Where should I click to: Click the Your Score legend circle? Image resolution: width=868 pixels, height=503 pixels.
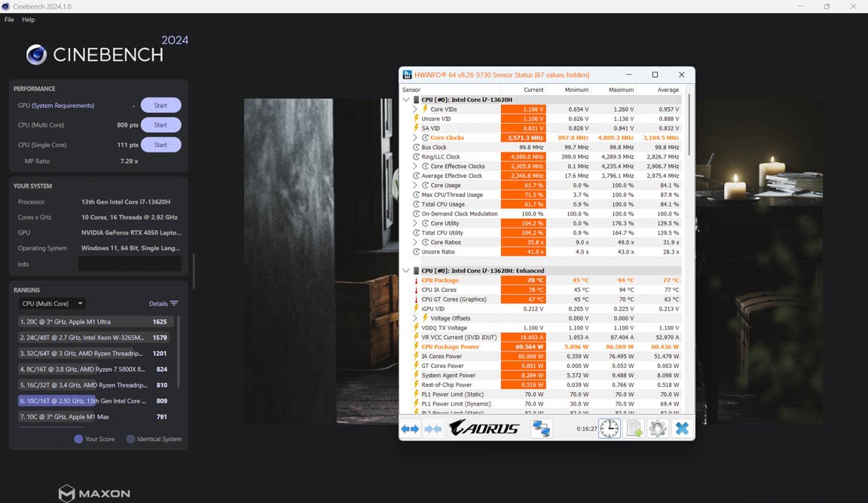78,439
